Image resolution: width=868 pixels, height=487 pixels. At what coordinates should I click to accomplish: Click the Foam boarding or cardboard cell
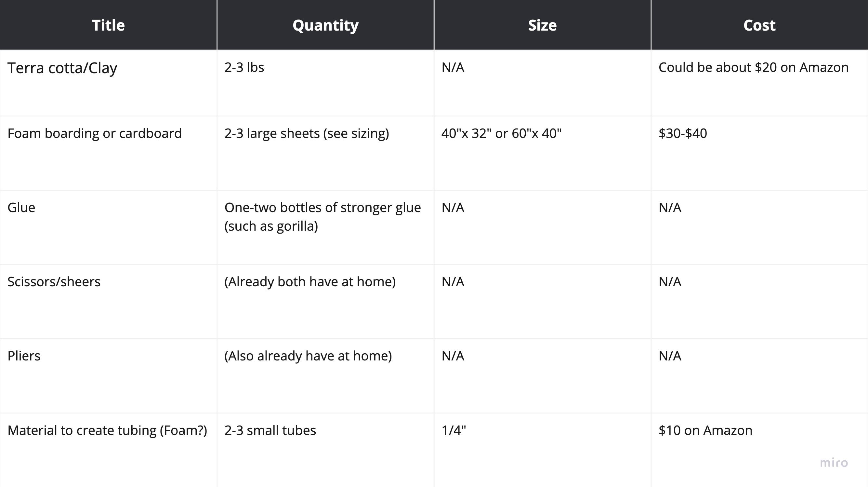click(x=95, y=134)
